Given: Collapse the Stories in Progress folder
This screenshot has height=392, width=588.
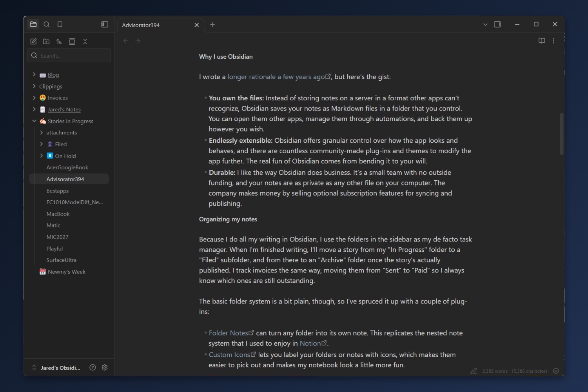Looking at the screenshot, I should tap(34, 121).
